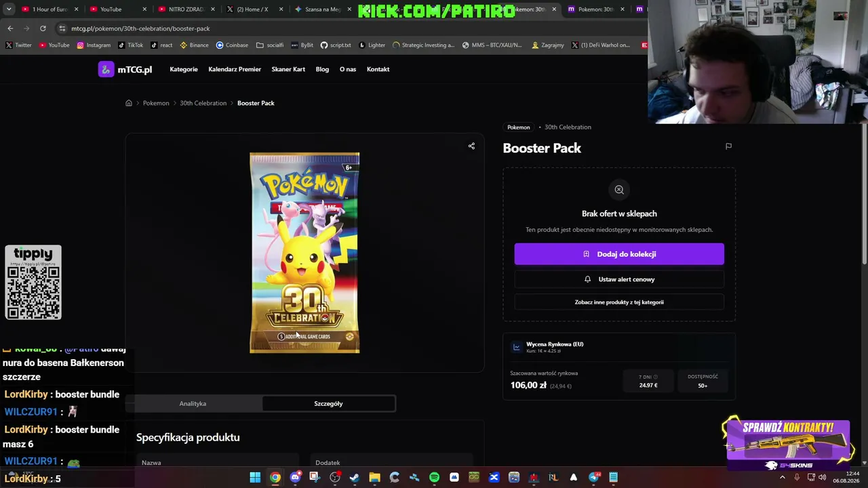Screen dimensions: 868x488
Task: Open the Binance bookmark
Action: [194, 45]
